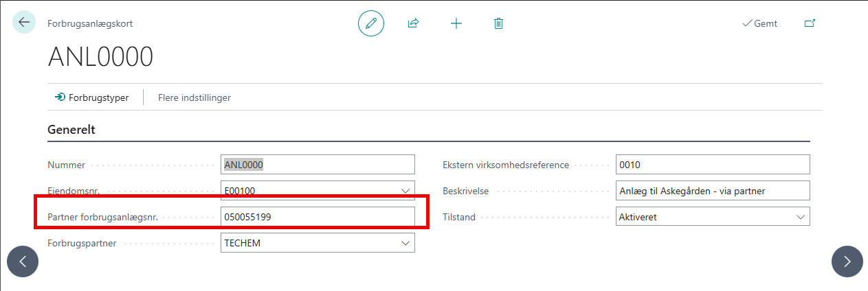
Task: Click the Forbrugsanlægskort page caption
Action: point(90,23)
